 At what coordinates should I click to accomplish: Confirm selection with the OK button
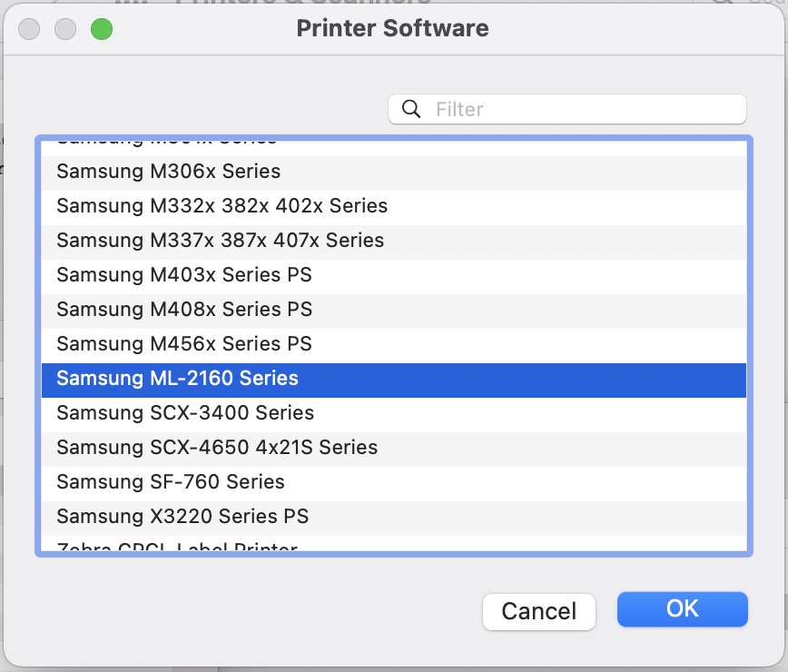tap(683, 609)
